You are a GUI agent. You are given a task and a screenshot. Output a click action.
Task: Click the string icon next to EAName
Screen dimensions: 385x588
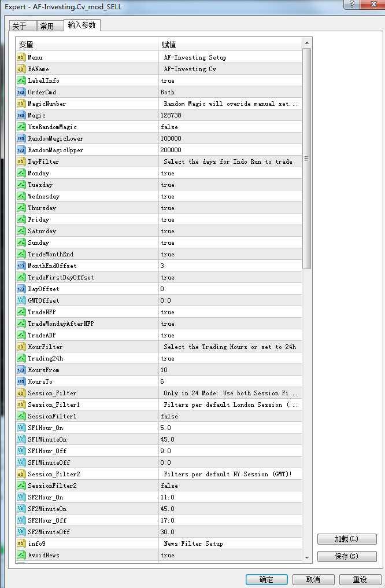point(21,69)
